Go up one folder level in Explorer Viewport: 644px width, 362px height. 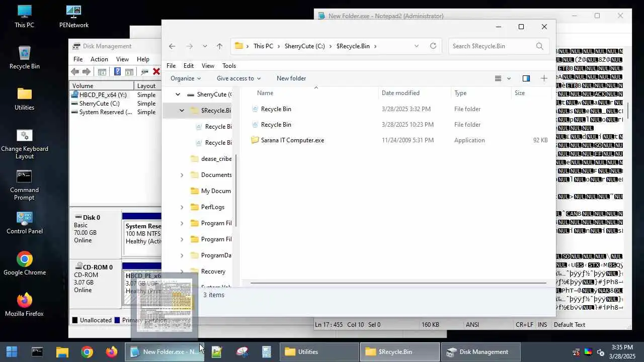219,46
